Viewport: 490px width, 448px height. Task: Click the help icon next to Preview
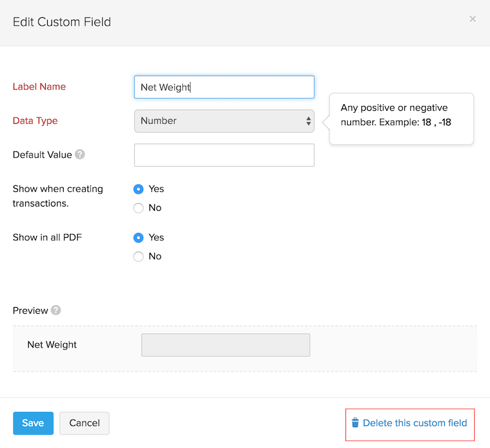tap(56, 310)
